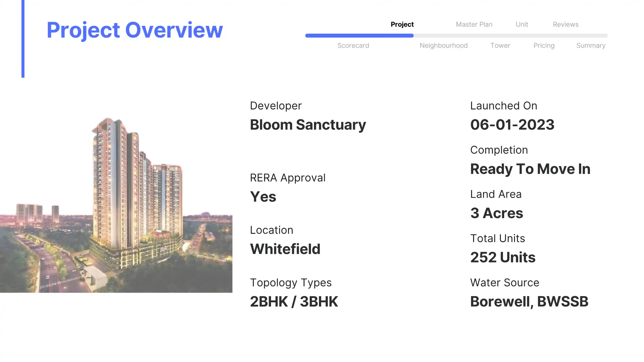Click the 252 Units total value
The height and width of the screenshot is (362, 644).
503,257
